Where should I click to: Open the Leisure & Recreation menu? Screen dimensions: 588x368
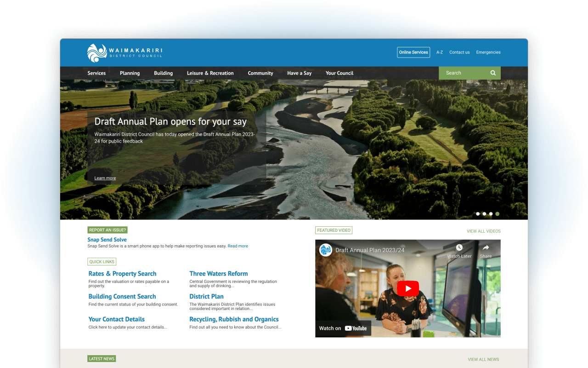210,73
